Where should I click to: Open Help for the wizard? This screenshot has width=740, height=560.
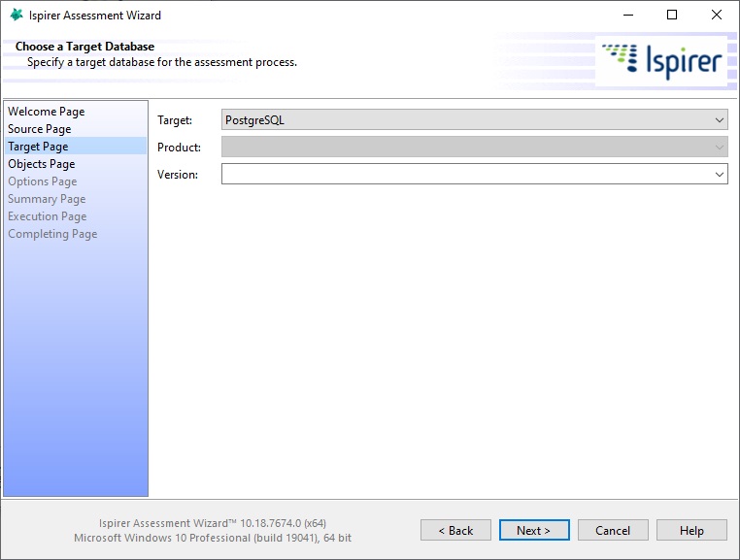coord(691,530)
